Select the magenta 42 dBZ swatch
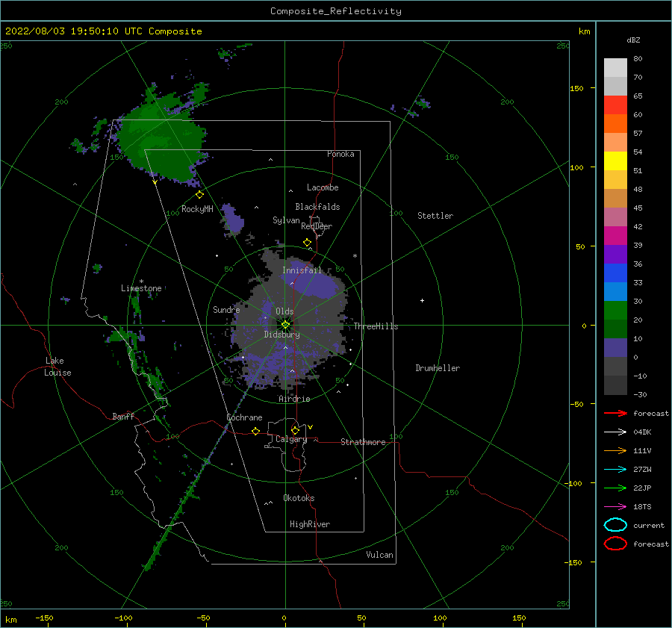Screen dimensions: 672x628 (x=615, y=236)
